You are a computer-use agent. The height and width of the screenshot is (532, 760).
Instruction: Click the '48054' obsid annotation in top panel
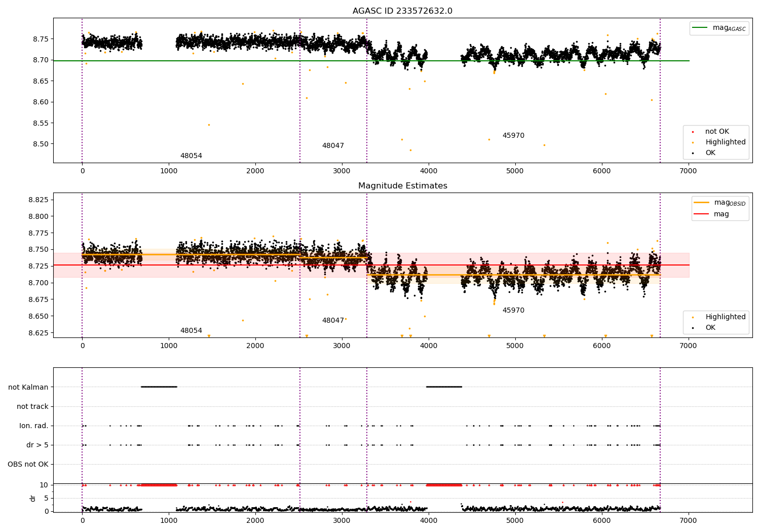click(x=191, y=156)
